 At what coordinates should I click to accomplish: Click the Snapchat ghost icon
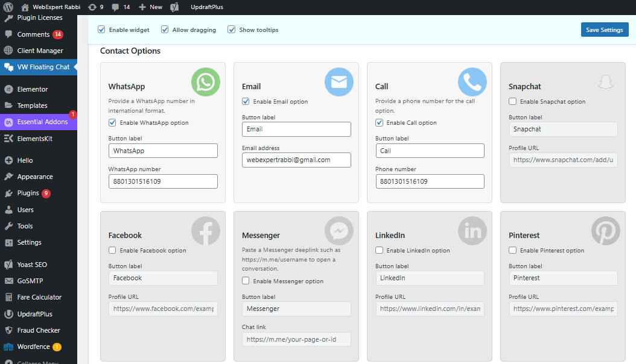606,82
